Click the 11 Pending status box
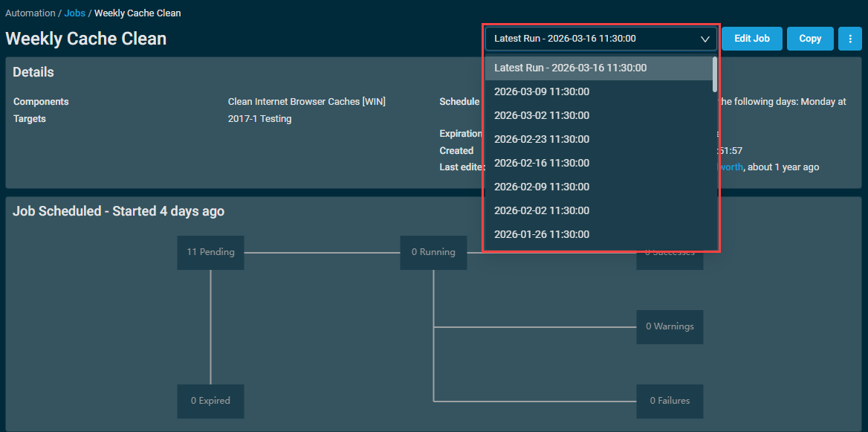The height and width of the screenshot is (432, 868). [x=210, y=253]
